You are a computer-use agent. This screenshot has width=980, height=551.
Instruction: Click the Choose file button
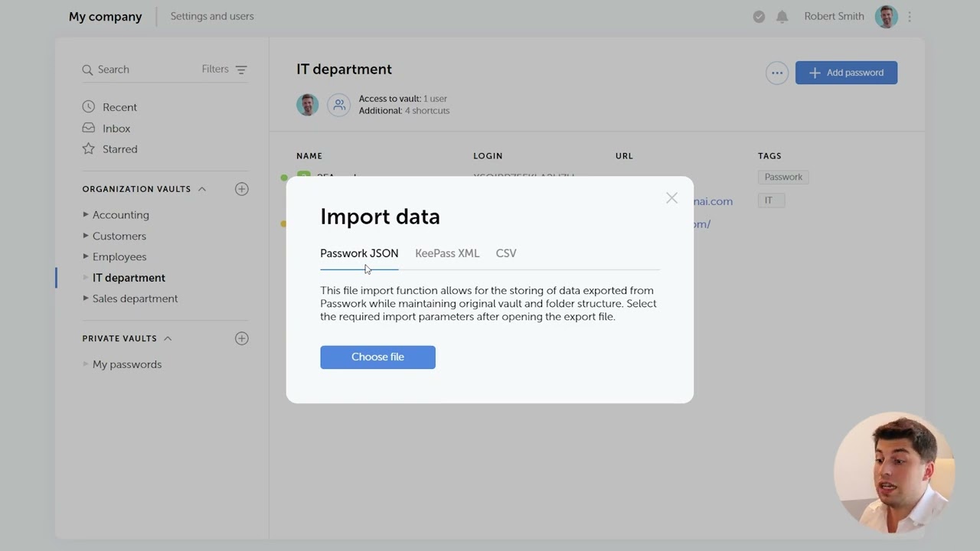(377, 357)
